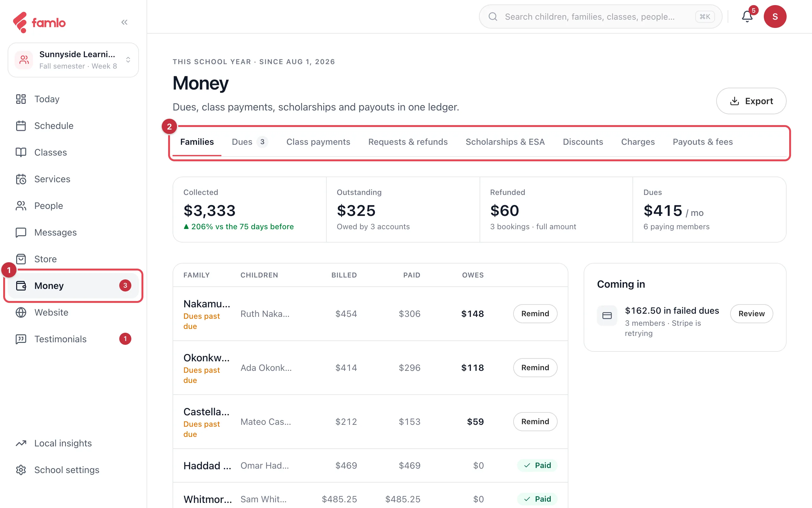Focus the search children, families field

pos(600,17)
